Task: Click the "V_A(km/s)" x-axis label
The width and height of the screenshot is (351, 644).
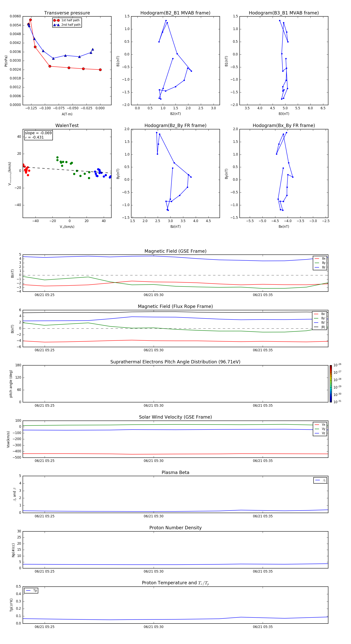Action: point(67,227)
